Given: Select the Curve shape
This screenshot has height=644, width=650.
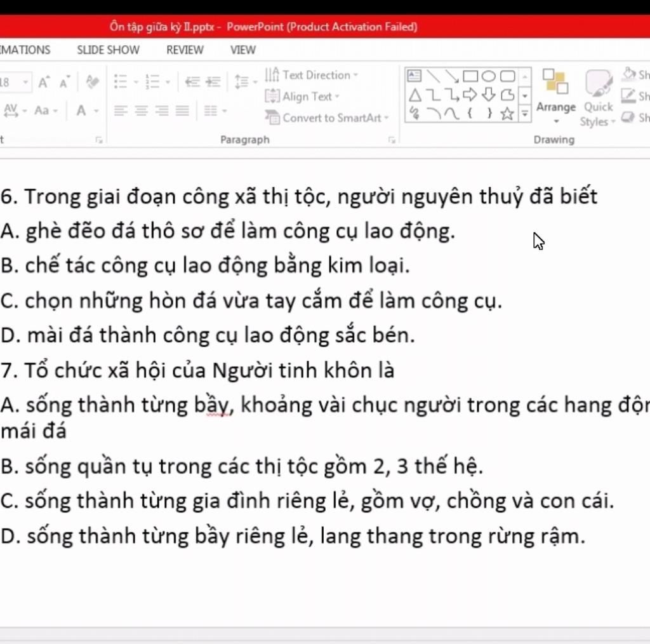Looking at the screenshot, I should pos(452,113).
